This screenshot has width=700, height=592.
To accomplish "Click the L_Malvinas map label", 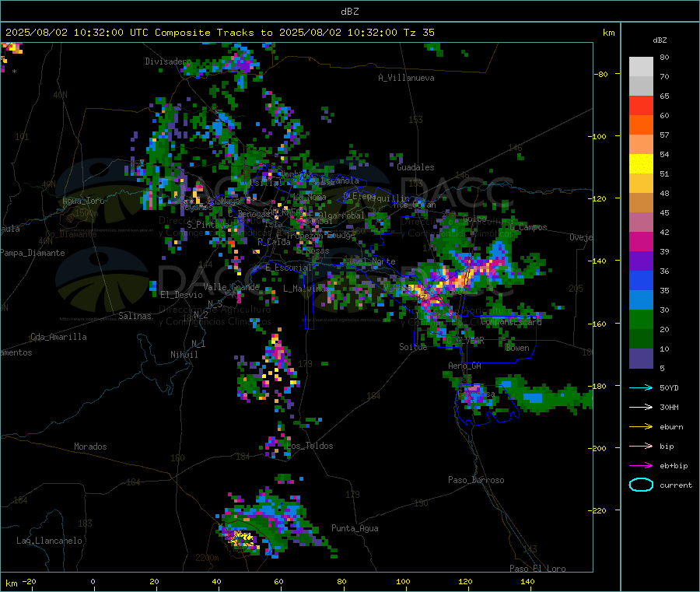I will tap(306, 289).
